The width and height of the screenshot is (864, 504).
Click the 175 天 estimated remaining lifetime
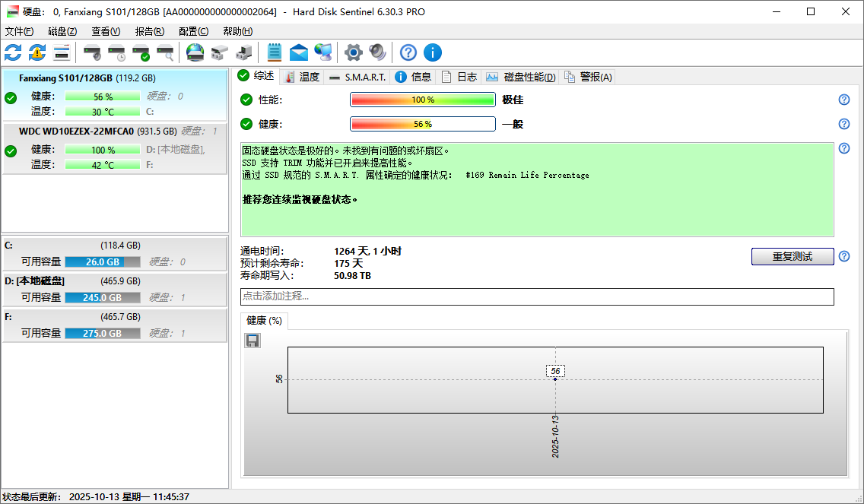348,263
